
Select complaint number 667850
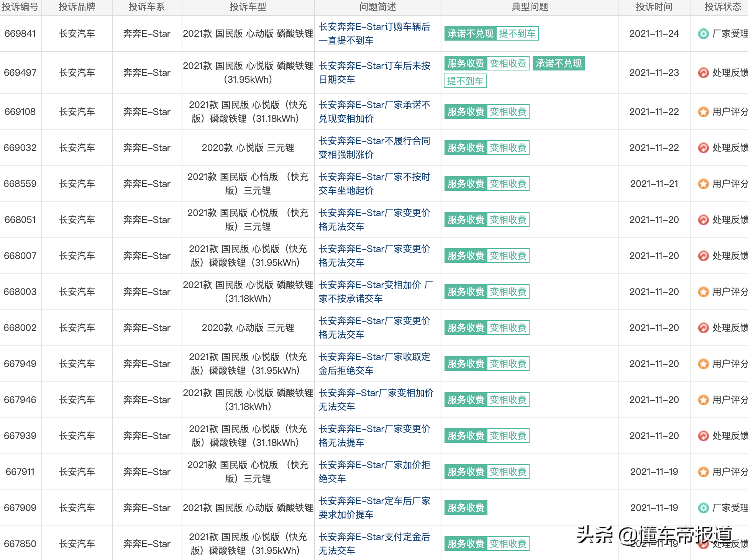click(x=20, y=544)
